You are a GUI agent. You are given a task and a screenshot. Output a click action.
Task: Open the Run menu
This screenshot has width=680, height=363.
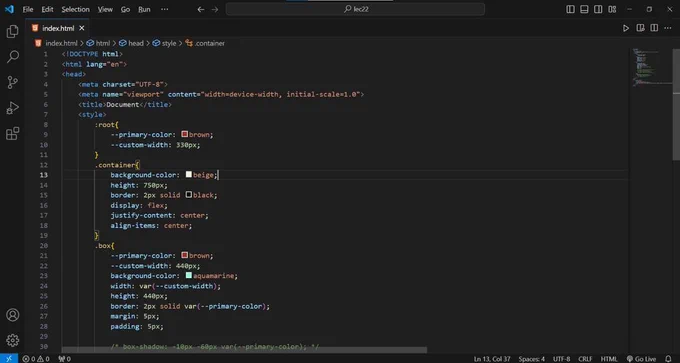144,9
